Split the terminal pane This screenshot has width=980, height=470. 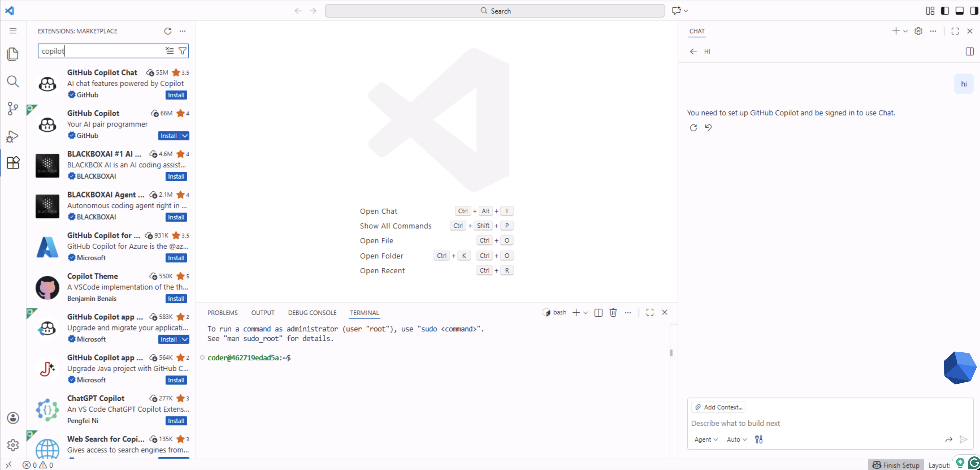[598, 312]
